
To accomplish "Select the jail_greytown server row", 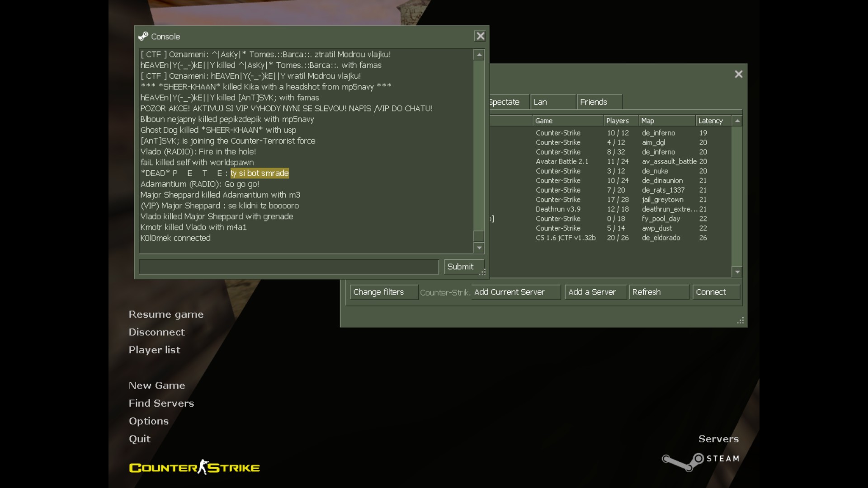I will [x=610, y=199].
